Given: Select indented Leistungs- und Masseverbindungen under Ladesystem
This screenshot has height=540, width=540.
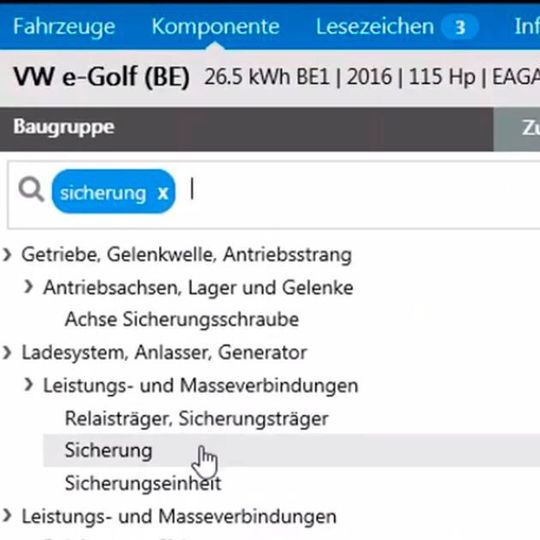Looking at the screenshot, I should (200, 385).
